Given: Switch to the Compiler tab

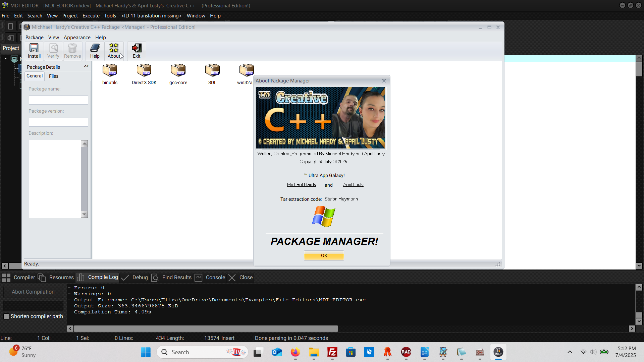Looking at the screenshot, I should (18, 278).
